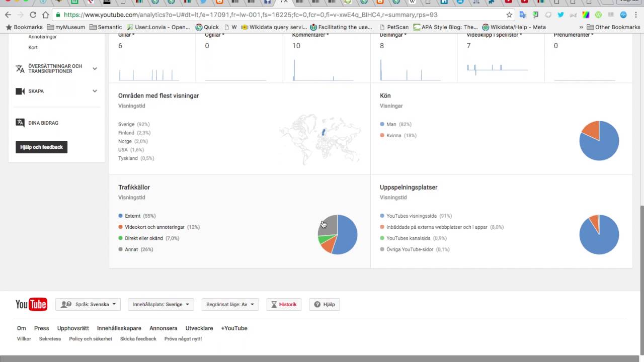Open Other Bookmarks folder

(613, 27)
